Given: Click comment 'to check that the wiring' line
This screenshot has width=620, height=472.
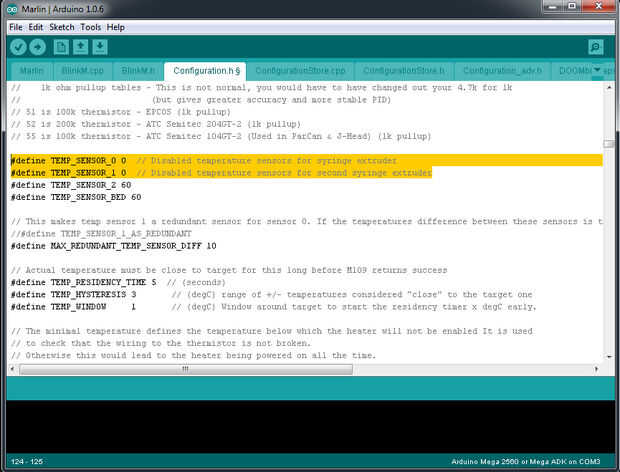Looking at the screenshot, I should (161, 343).
